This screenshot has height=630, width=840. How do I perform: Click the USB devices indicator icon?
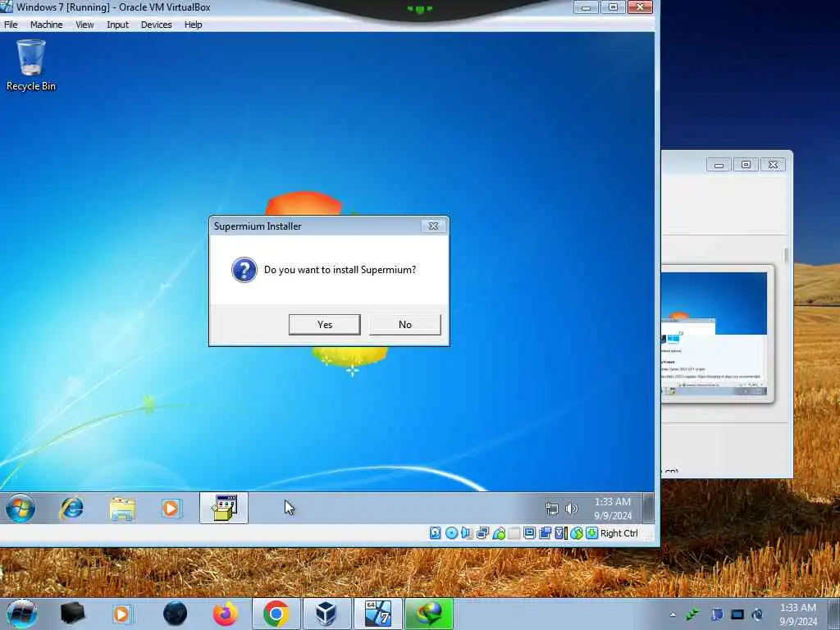point(499,533)
